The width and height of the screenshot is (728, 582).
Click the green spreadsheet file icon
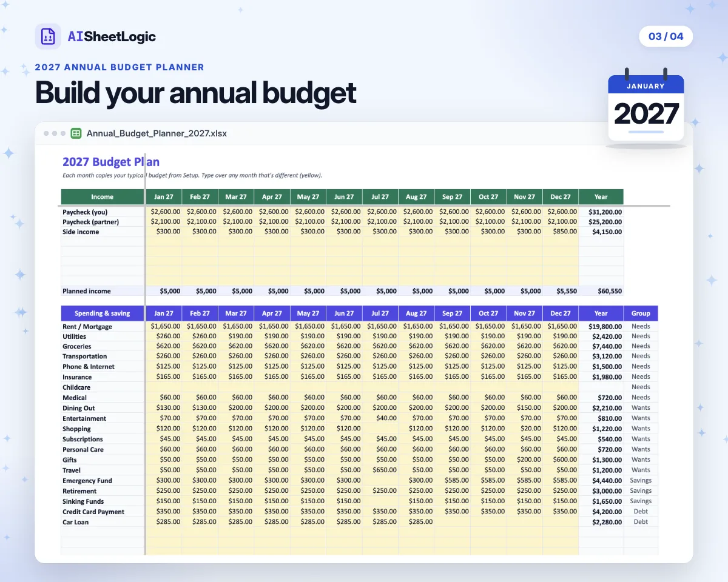click(x=76, y=133)
